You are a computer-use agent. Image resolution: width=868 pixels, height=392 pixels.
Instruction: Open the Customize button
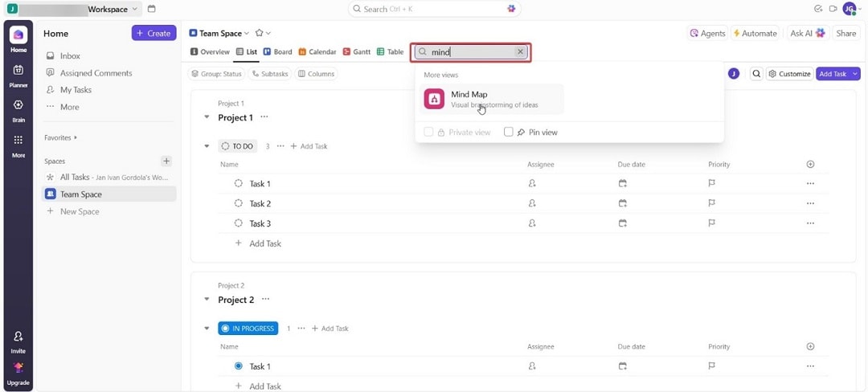click(790, 74)
